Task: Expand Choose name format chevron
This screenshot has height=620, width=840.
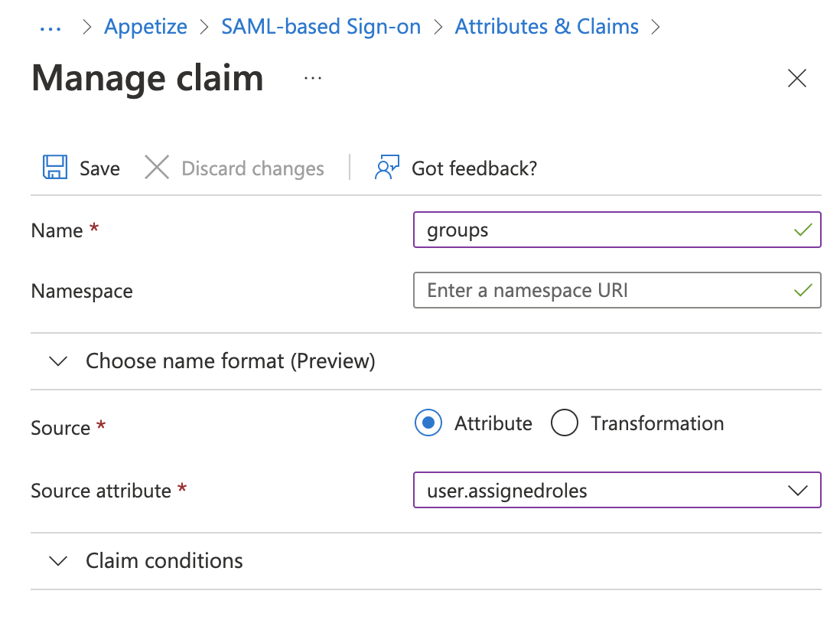Action: click(58, 361)
